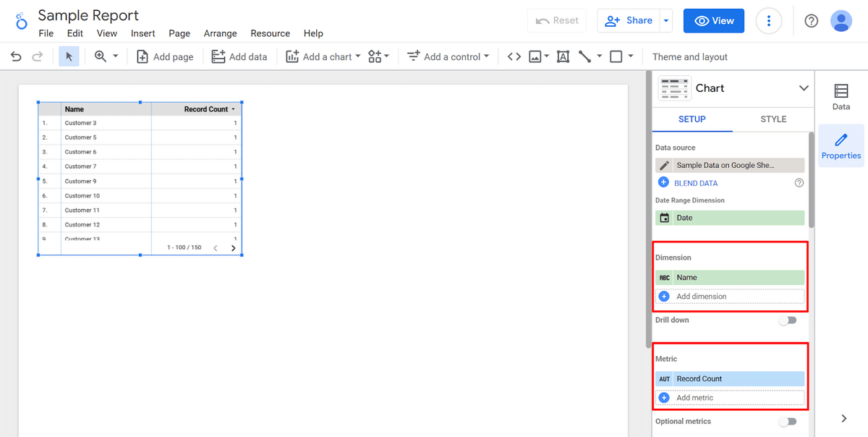This screenshot has height=437, width=868.
Task: Insert an image using the image icon
Action: click(x=535, y=56)
